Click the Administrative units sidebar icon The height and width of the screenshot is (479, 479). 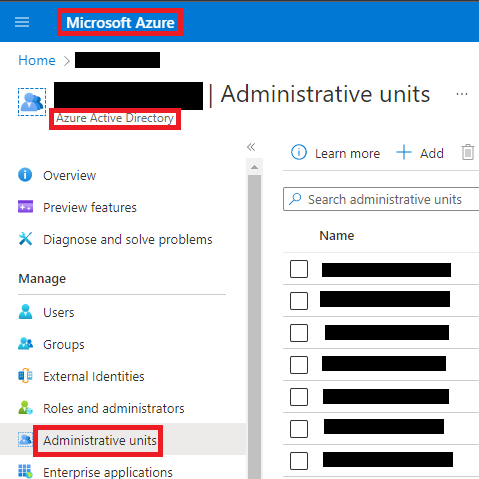(x=25, y=439)
